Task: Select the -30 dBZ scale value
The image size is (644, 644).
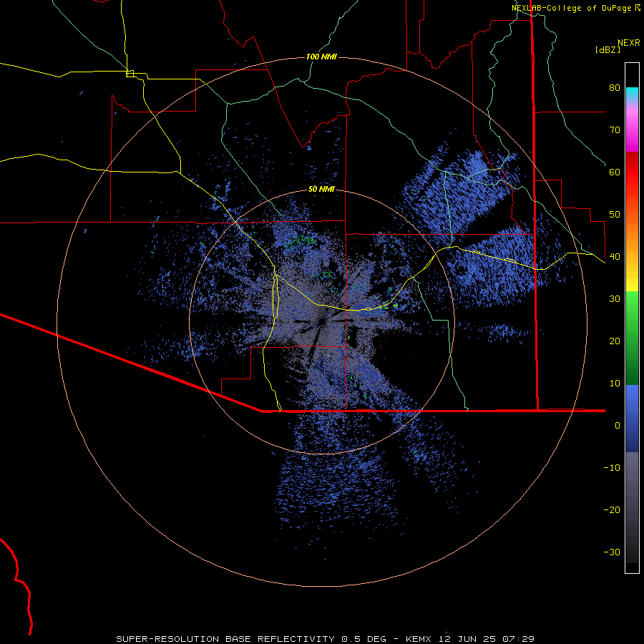Action: 612,552
